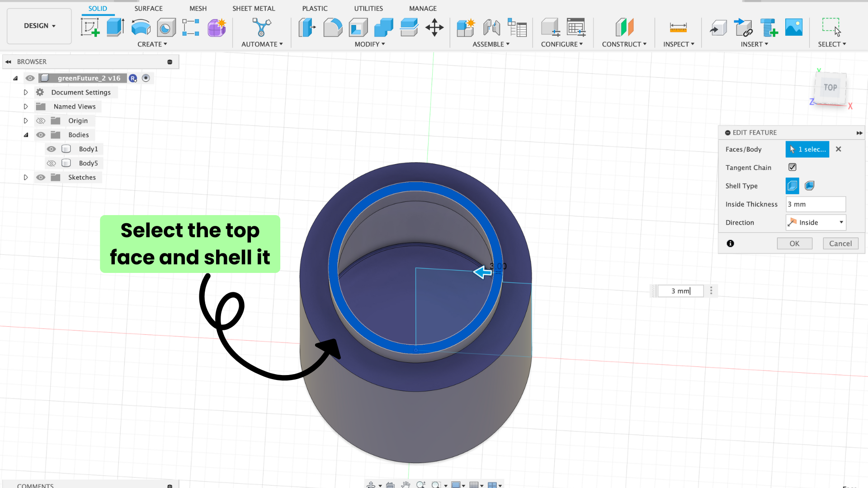Open the INSPECT dropdown menu
This screenshot has width=868, height=488.
point(679,44)
